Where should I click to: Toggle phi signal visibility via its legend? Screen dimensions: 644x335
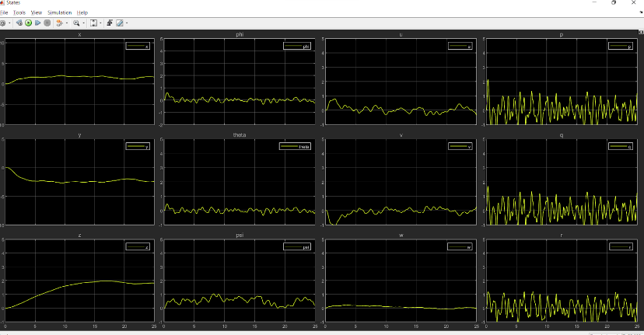296,47
